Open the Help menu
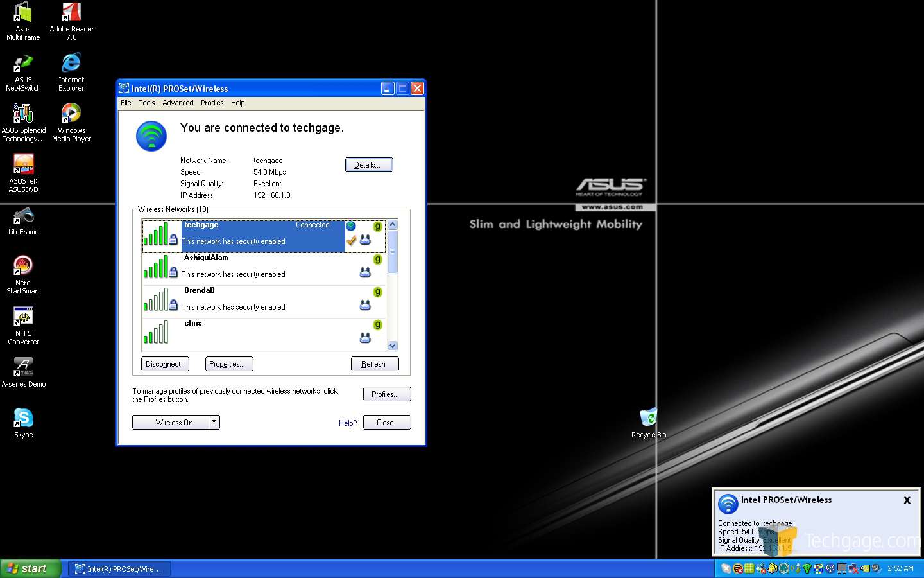The width and height of the screenshot is (924, 578). [x=237, y=103]
